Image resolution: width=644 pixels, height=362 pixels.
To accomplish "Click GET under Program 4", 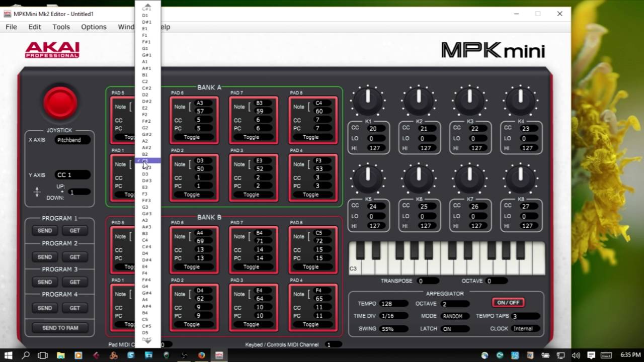I will click(x=75, y=308).
